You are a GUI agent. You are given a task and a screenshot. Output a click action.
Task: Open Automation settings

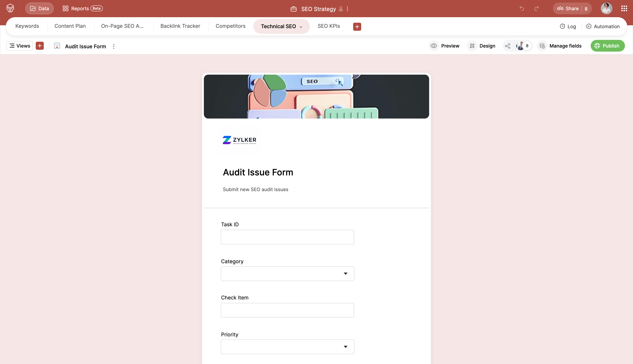[603, 26]
